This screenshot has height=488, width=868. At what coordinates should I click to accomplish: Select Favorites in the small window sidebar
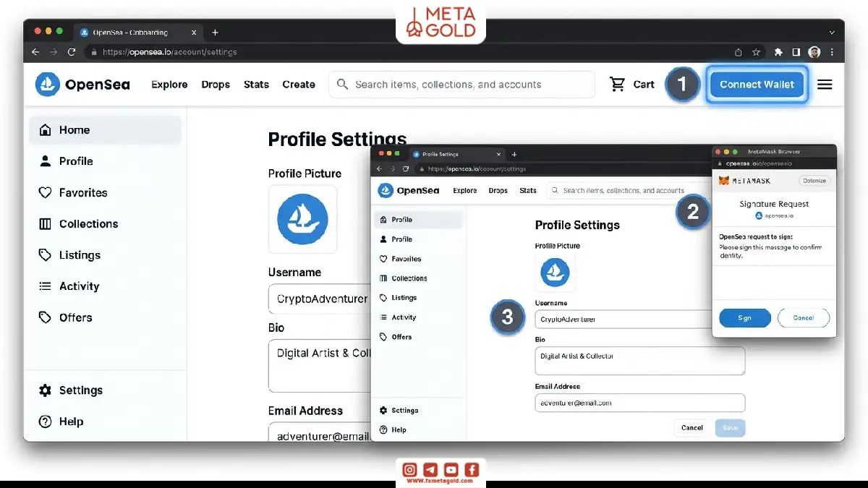[x=418, y=259]
